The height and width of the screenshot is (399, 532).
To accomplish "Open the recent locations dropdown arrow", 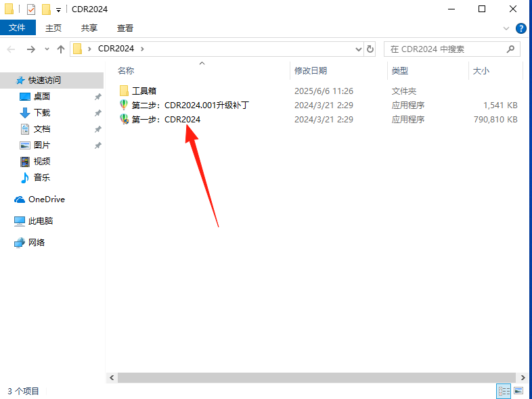I will pos(47,49).
